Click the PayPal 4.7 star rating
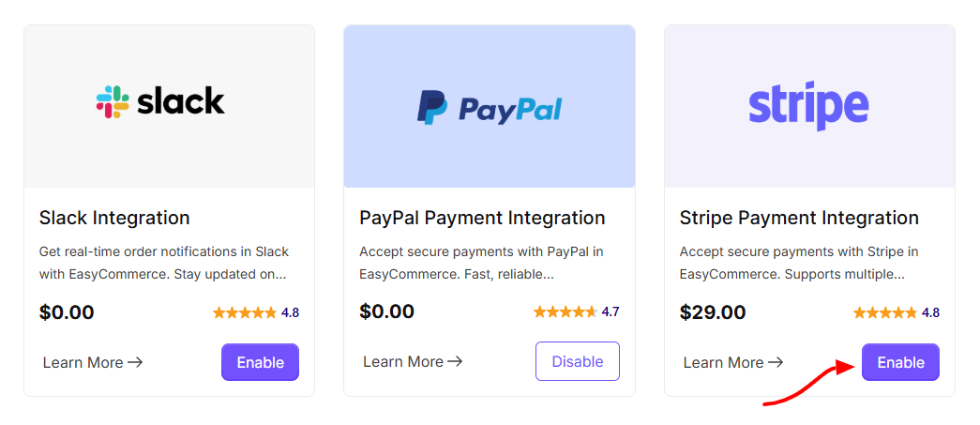The width and height of the screenshot is (980, 425). coord(576,311)
